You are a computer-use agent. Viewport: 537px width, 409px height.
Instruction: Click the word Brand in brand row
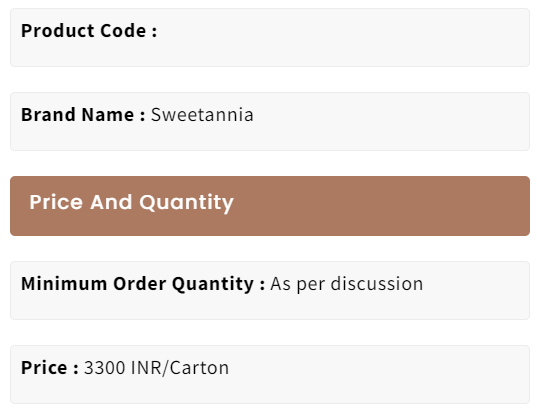(49, 114)
